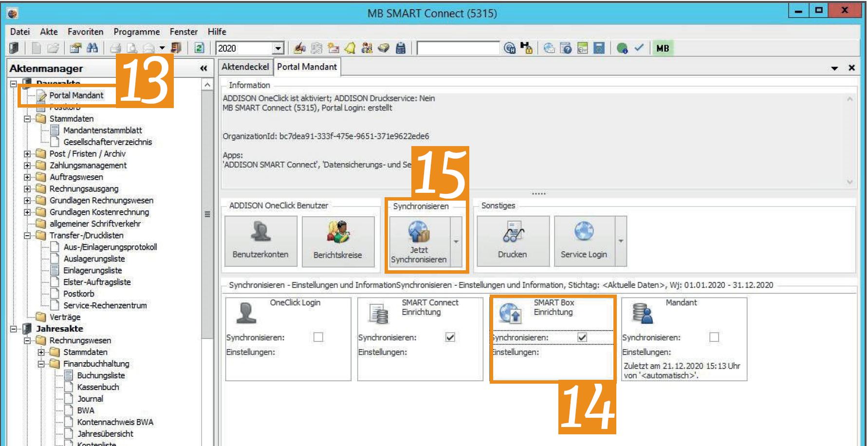Expand the Zahlungsmanagement folder
Viewport: 868px width, 446px height.
[x=27, y=166]
